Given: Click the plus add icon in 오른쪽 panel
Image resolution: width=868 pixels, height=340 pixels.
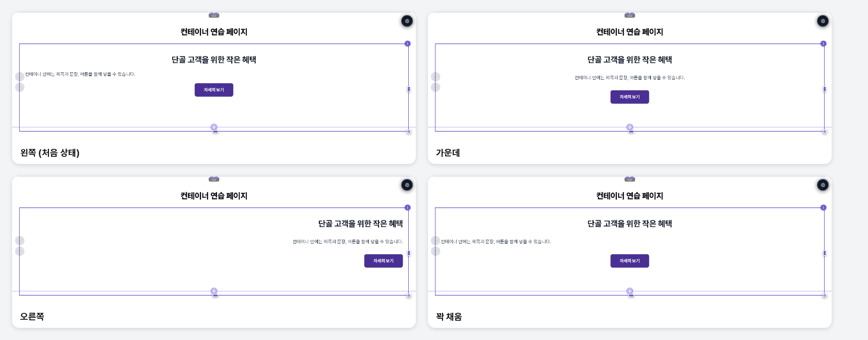Looking at the screenshot, I should tap(214, 291).
